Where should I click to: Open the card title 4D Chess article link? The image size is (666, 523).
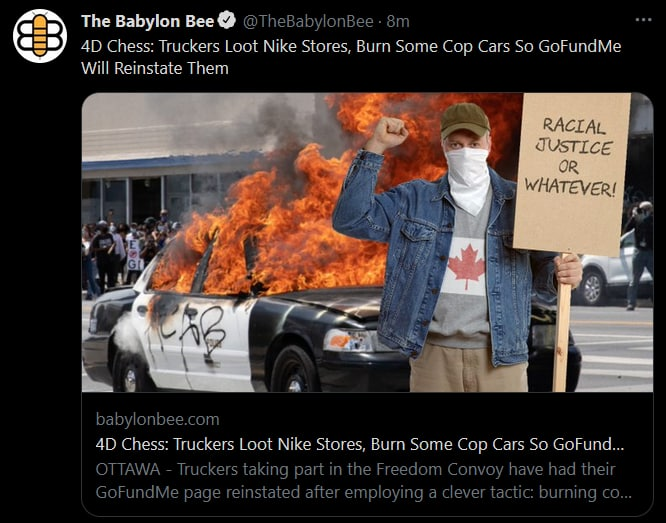tap(360, 444)
